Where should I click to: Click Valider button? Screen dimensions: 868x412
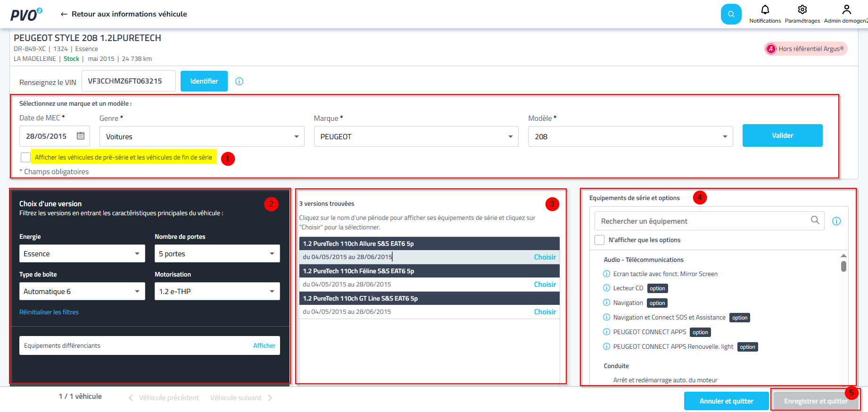click(x=783, y=135)
